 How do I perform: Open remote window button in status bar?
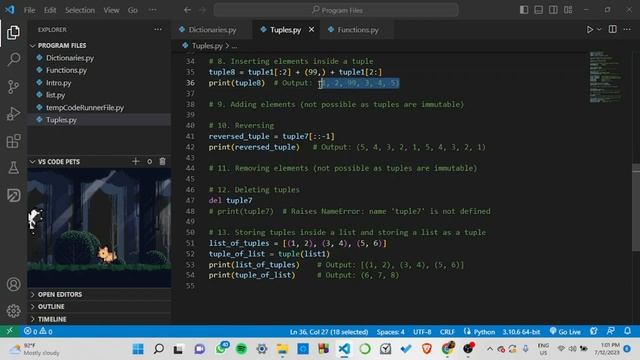coord(9,331)
